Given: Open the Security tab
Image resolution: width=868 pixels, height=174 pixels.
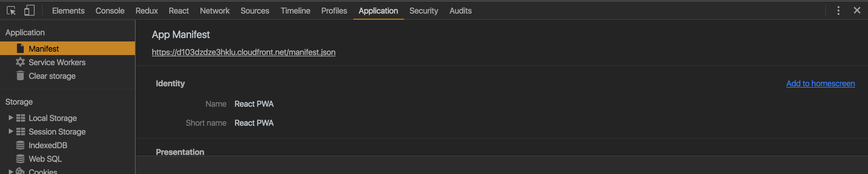Looking at the screenshot, I should point(423,11).
